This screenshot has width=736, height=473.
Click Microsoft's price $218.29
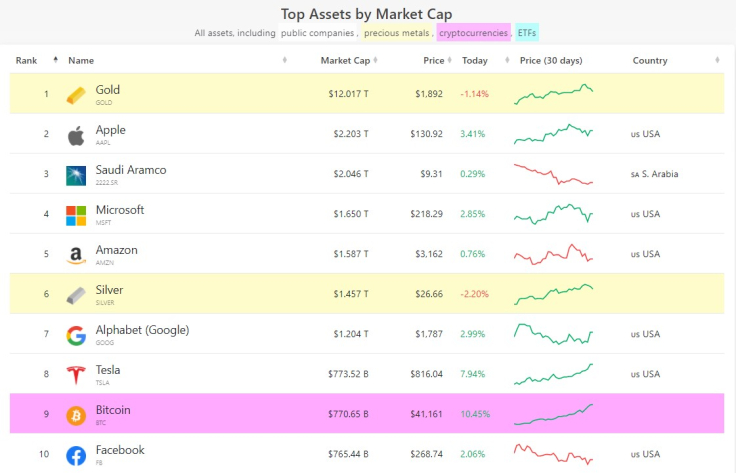tap(426, 214)
